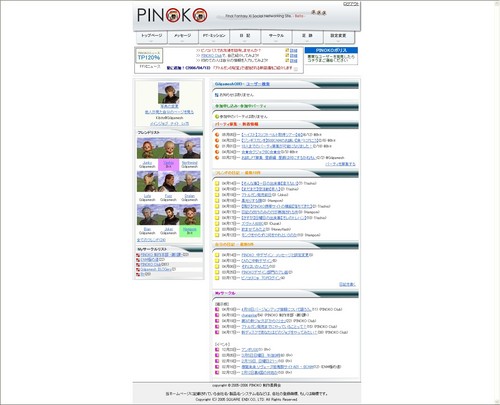500x405 pixels.
Task: Open the トップページ navigation tab
Action: [x=151, y=37]
